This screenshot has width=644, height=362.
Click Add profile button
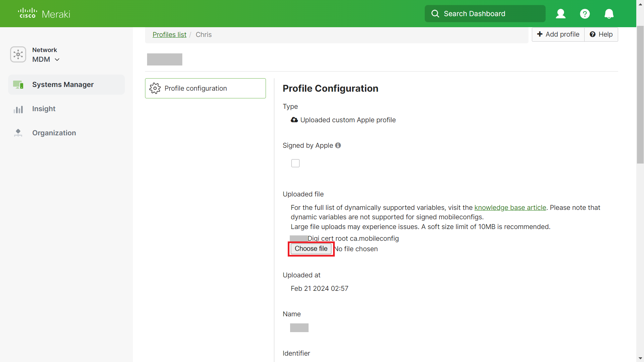coord(558,34)
